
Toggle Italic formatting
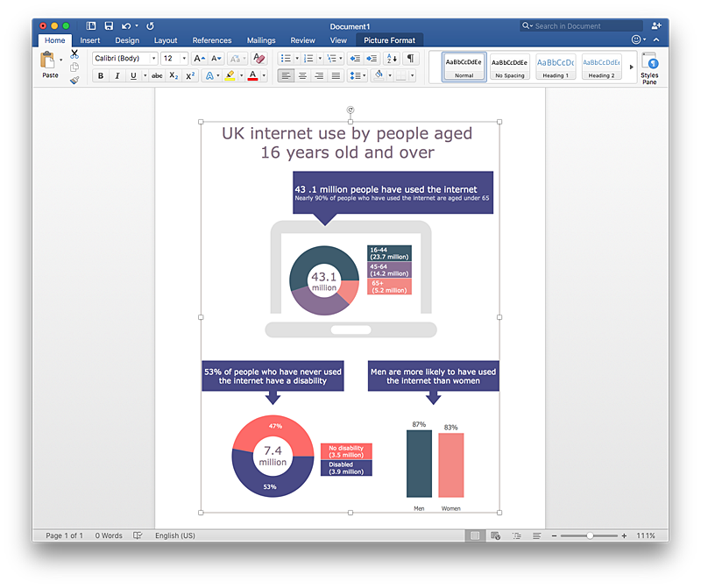click(x=117, y=76)
